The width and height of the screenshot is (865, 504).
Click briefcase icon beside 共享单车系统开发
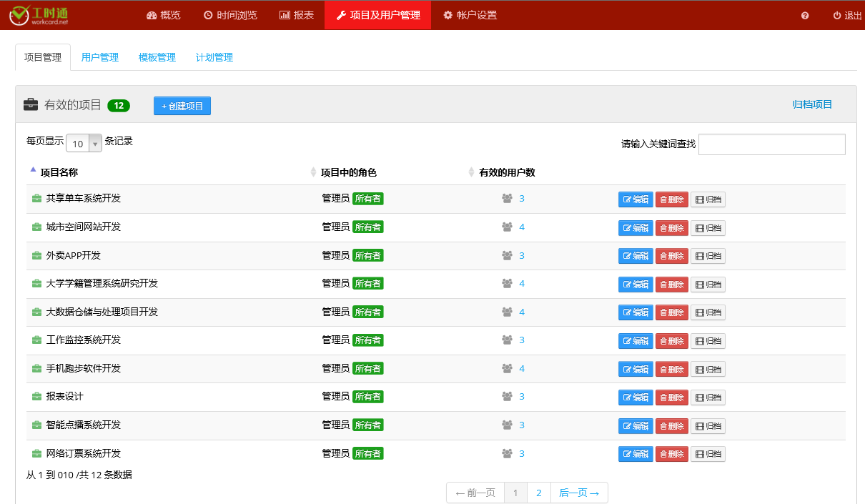(x=36, y=199)
